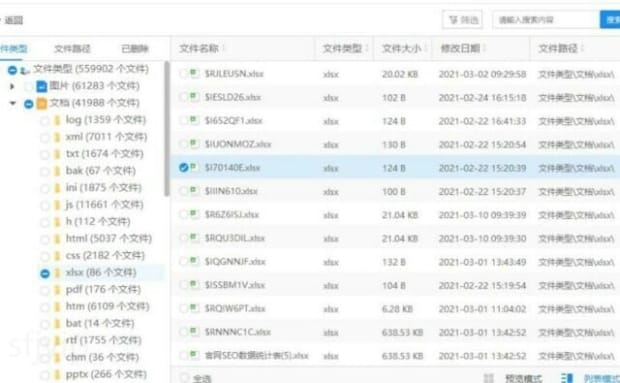Sort by the 修改日期 column header
Screen dimensions: 620x383
460,49
